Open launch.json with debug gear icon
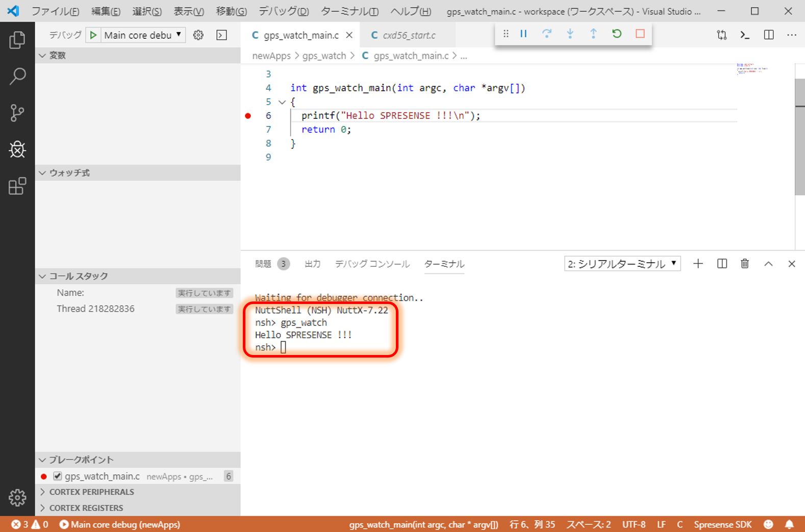The width and height of the screenshot is (805, 532). tap(198, 35)
